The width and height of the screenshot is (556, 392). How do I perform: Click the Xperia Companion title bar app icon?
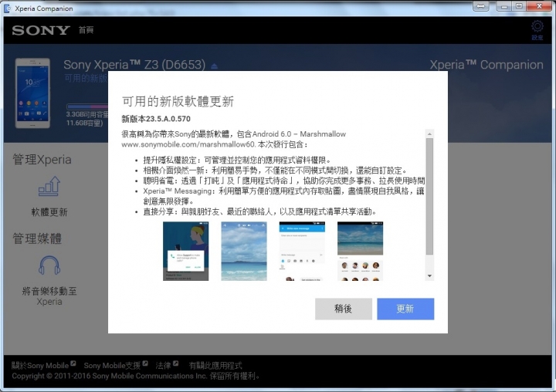(7, 8)
